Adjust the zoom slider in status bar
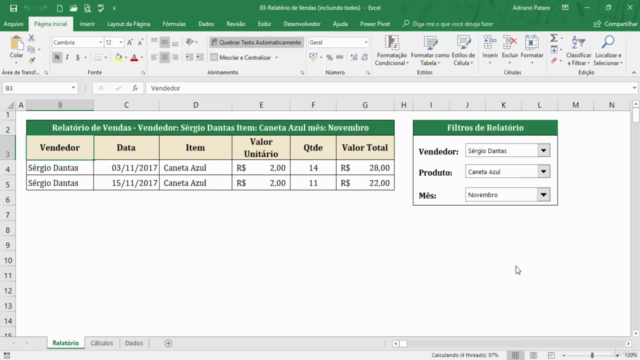Viewport: 640px width, 360px height. click(x=592, y=356)
